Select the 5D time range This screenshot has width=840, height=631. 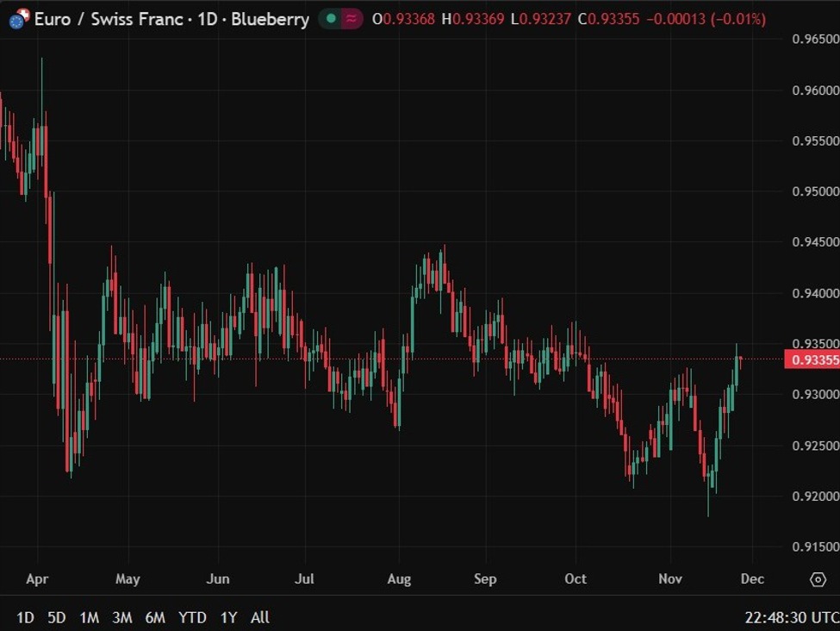[x=56, y=617]
